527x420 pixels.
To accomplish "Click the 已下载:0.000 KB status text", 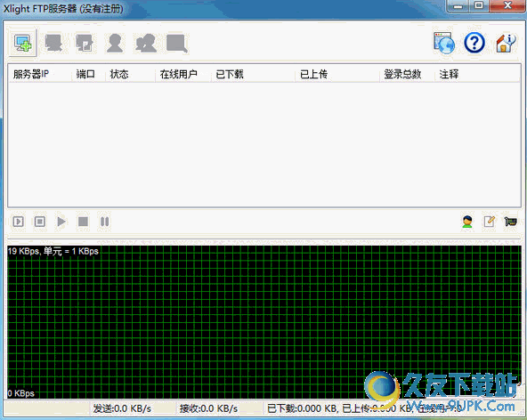I will 302,408.
